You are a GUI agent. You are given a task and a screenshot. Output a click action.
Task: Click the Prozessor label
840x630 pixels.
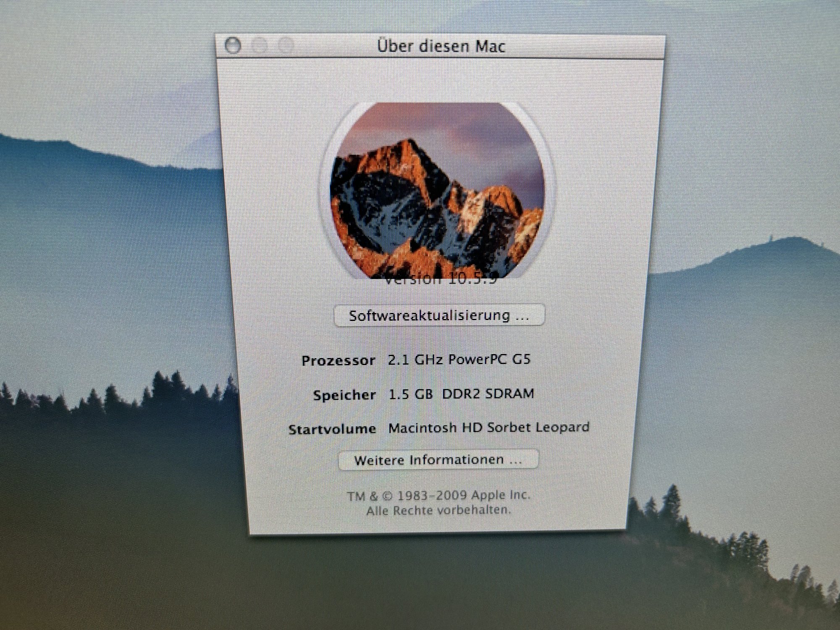[338, 361]
